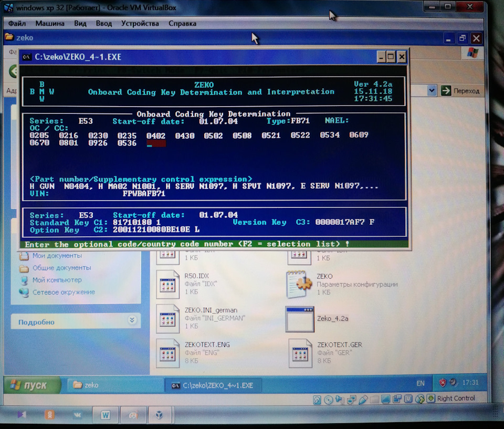The height and width of the screenshot is (429, 504).
Task: Click the console window system icon
Action: coord(26,57)
